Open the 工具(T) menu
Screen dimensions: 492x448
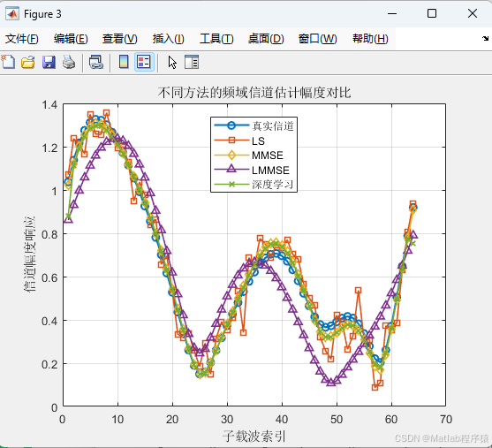point(216,39)
